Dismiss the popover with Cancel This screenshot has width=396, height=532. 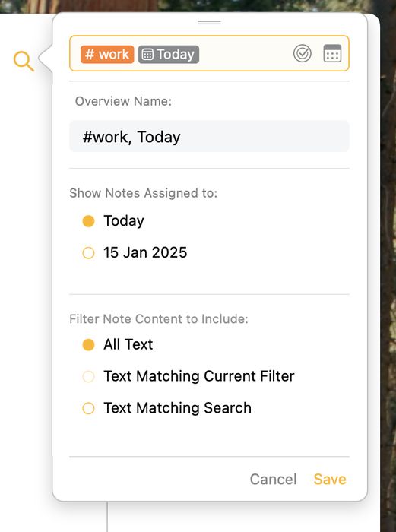pos(273,479)
